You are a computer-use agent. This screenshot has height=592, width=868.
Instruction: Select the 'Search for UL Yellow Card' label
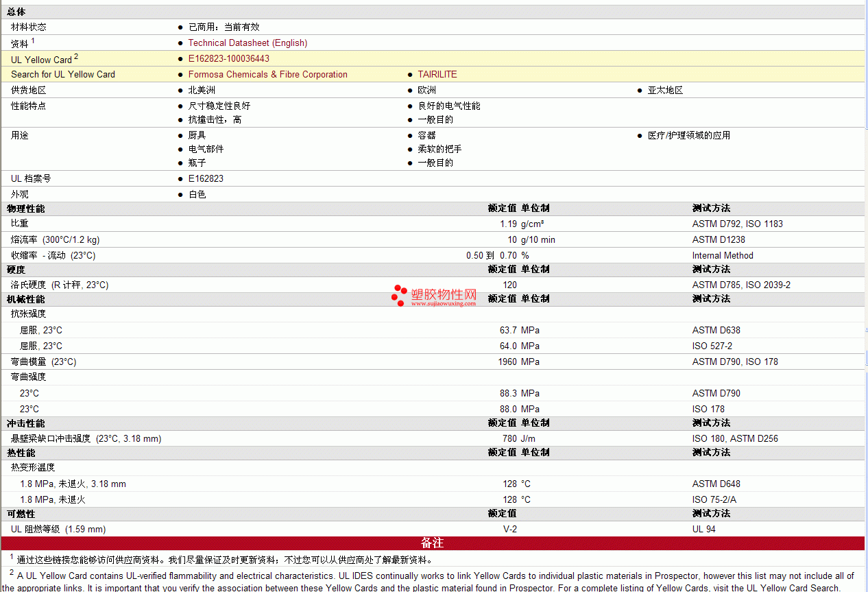pos(63,74)
